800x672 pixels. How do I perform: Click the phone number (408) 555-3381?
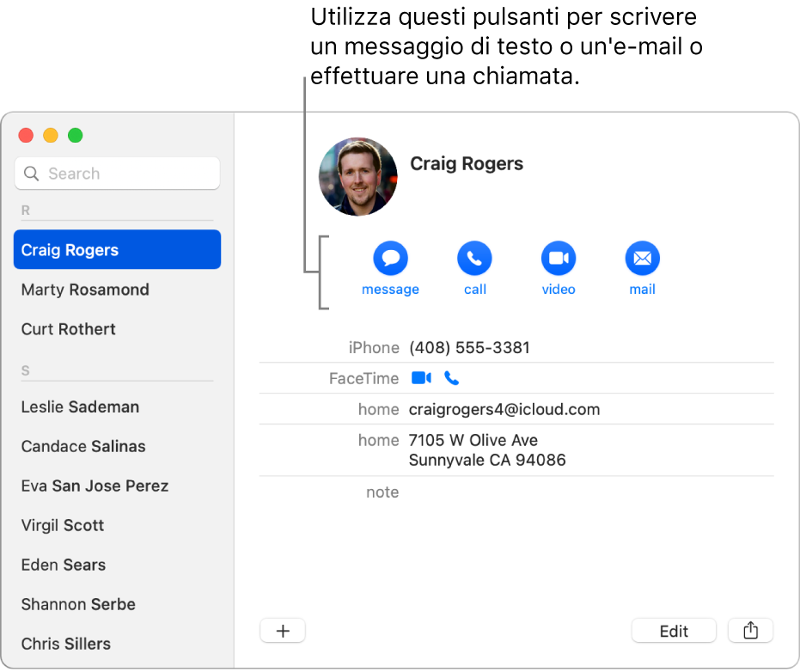coord(469,347)
